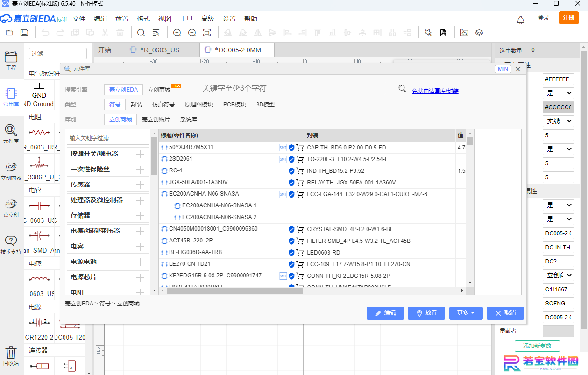Click the #FFFFFF color field
The image size is (588, 375).
coord(558,79)
